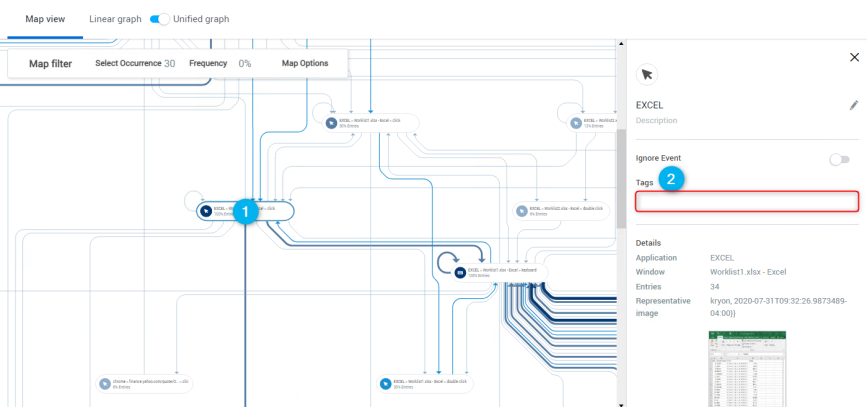The width and height of the screenshot is (867, 407).
Task: Toggle the Linear/Unified graph switch
Action: pos(159,19)
